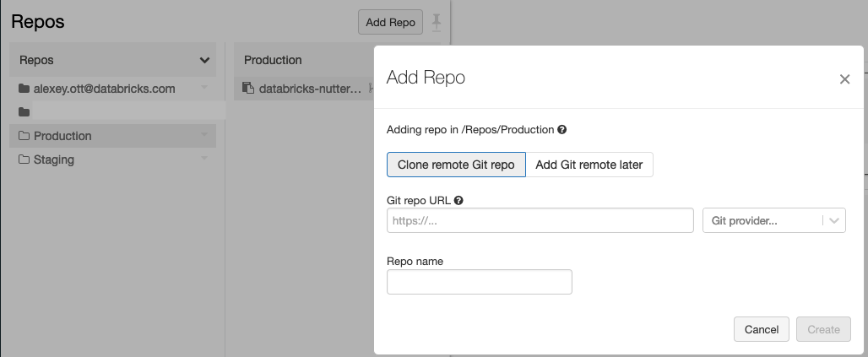Viewport: 868px width, 357px height.
Task: Select Clone remote Git repo option
Action: 456,165
